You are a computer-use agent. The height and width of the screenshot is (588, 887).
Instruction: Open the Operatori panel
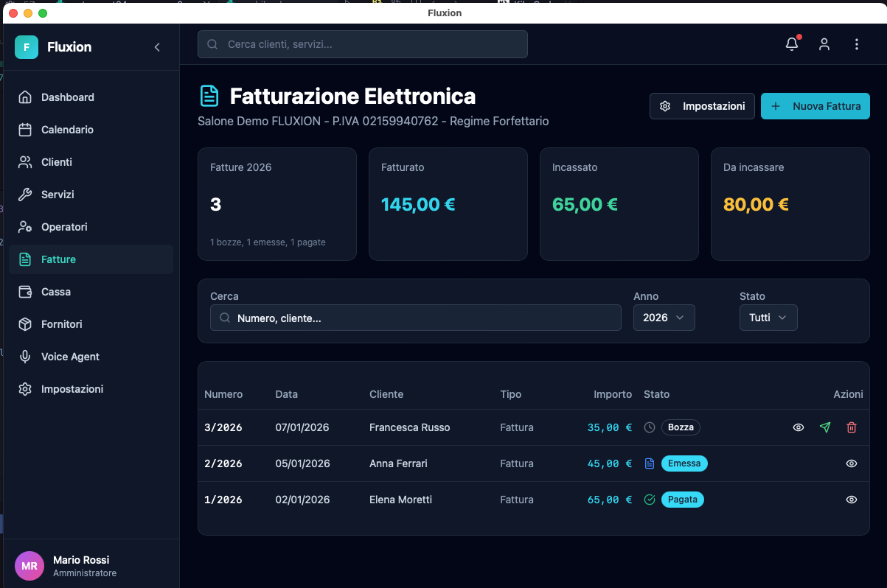(x=66, y=227)
